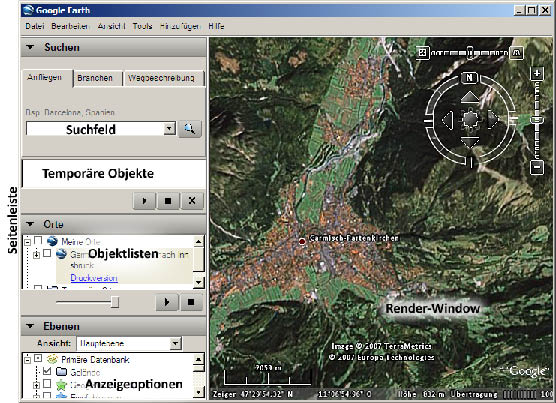Viewport: 556px width, 403px height.
Task: Click the Garmisch-Partenkirchen placemark dot
Action: pos(302,241)
